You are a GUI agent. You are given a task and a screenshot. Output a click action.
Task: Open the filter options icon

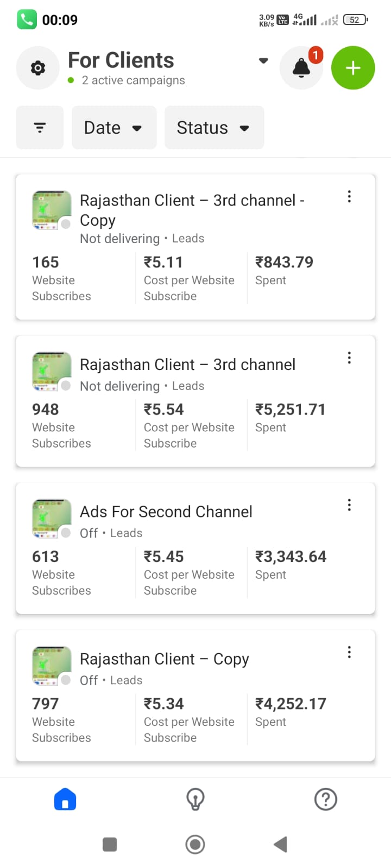40,128
